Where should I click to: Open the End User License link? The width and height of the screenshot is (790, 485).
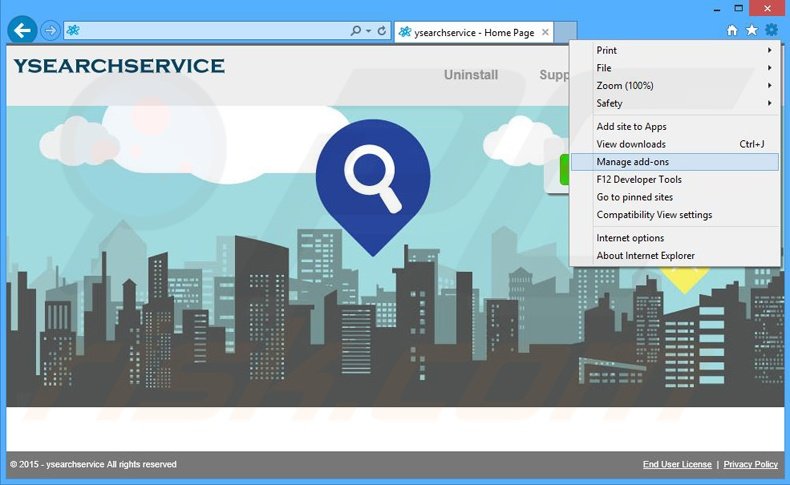click(677, 464)
